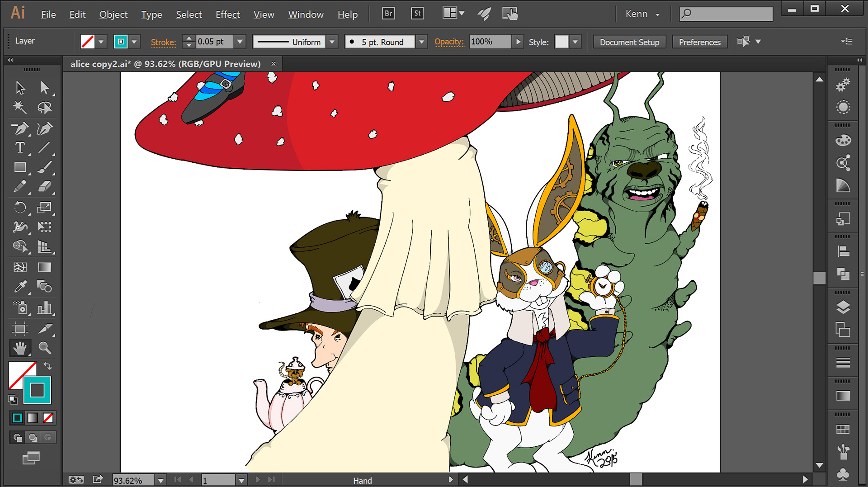Swap fill and stroke colors

(47, 366)
